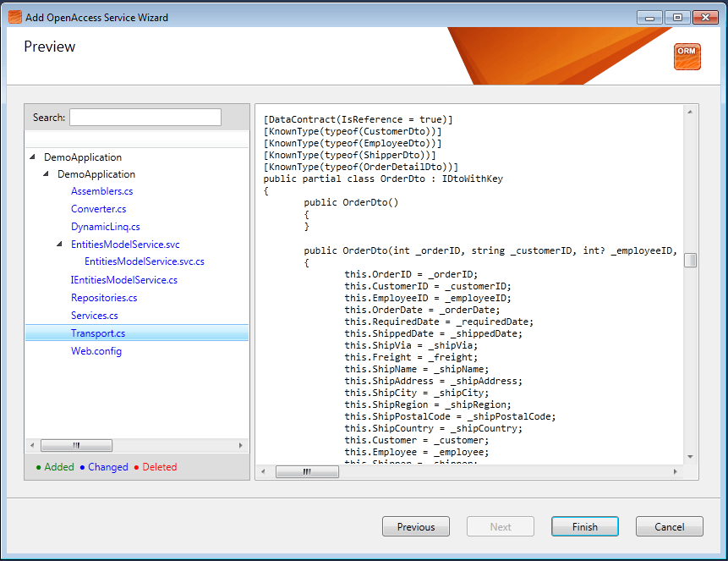Select Services.cs in the tree

[94, 316]
